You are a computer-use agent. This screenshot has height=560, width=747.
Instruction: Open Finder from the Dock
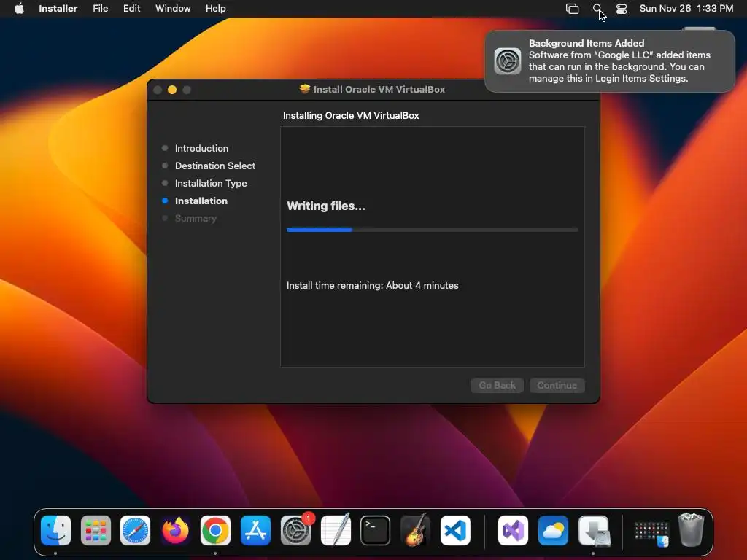click(55, 530)
